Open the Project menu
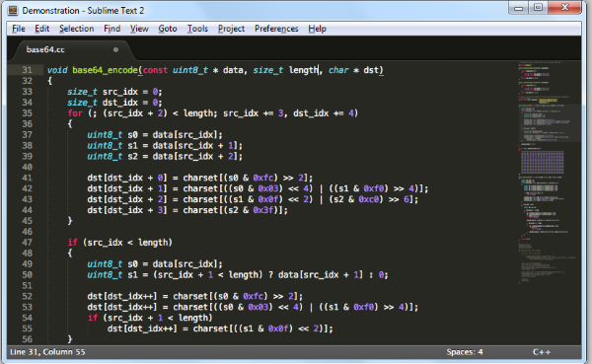Image resolution: width=592 pixels, height=364 pixels. click(x=231, y=29)
